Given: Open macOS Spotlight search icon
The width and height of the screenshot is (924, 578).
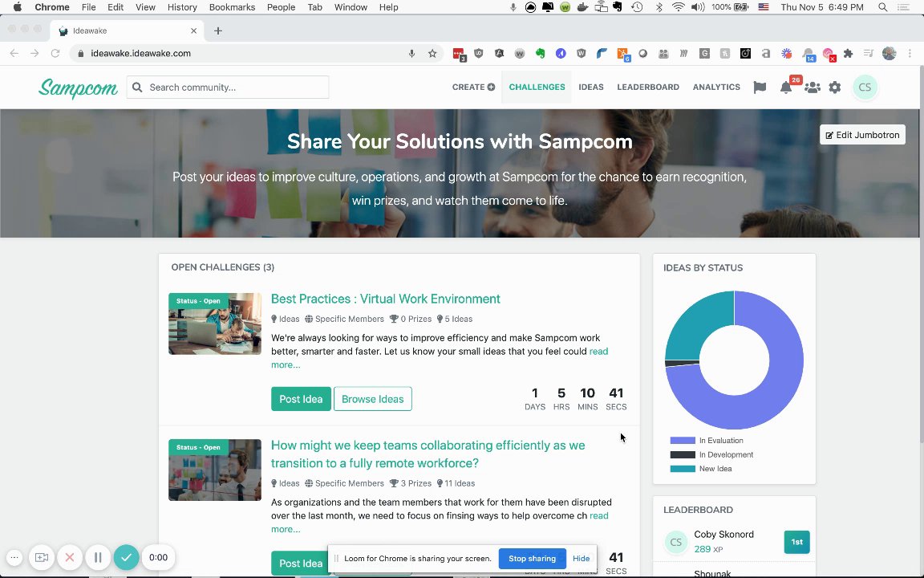Looking at the screenshot, I should (883, 7).
